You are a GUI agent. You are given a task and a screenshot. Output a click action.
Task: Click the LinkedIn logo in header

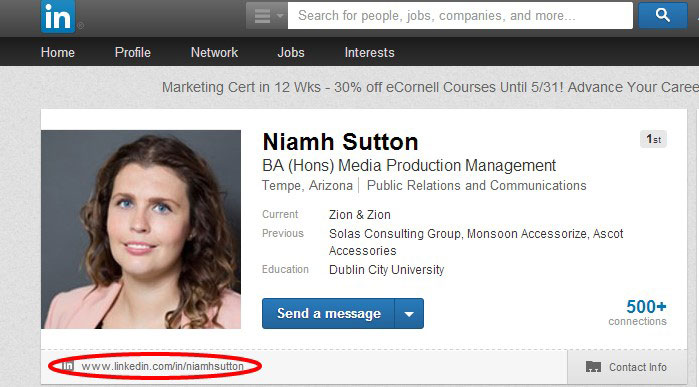58,16
